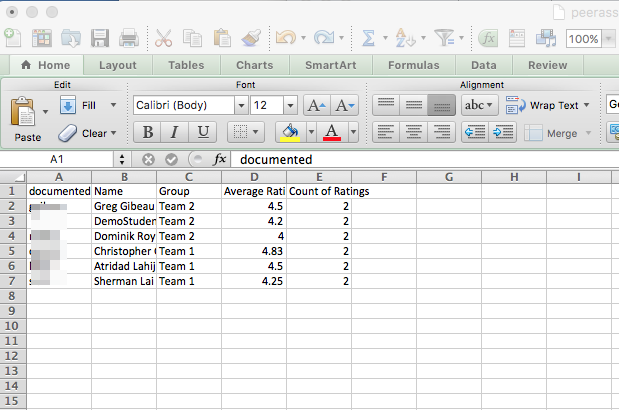Click the AutoSum sigma icon

click(368, 38)
